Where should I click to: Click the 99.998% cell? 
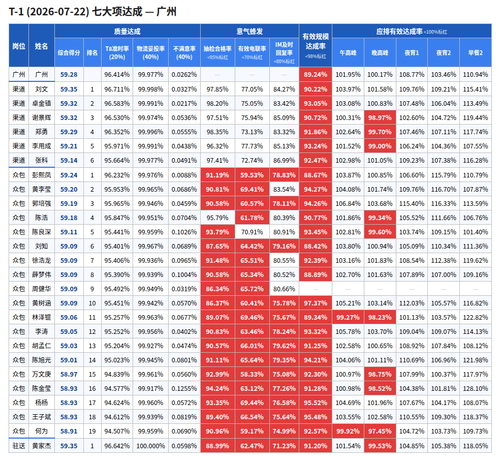150,89
